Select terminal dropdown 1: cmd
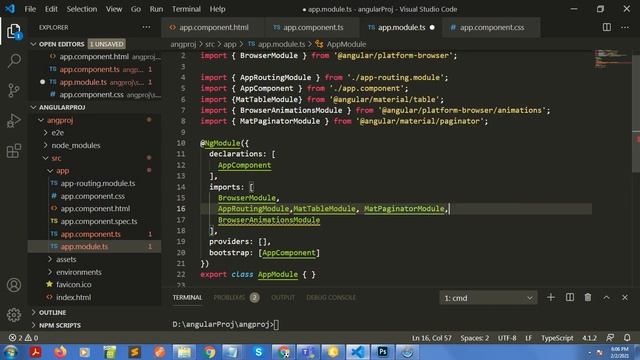 tap(488, 298)
